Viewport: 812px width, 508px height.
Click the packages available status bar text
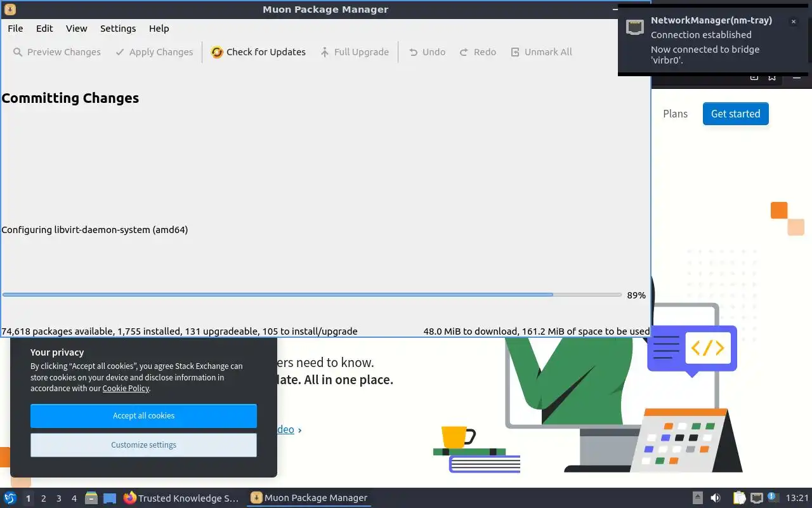tap(180, 331)
